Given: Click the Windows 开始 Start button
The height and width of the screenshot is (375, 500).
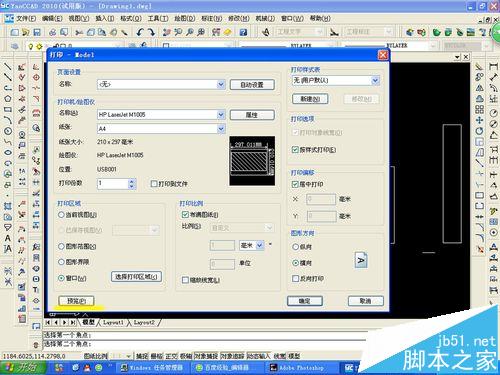Looking at the screenshot, I should coord(22,368).
